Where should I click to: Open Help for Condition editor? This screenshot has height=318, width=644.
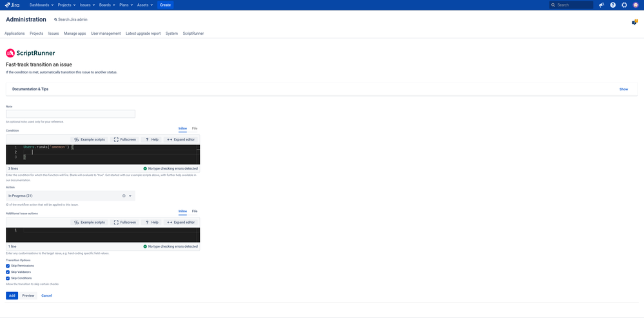coord(151,140)
